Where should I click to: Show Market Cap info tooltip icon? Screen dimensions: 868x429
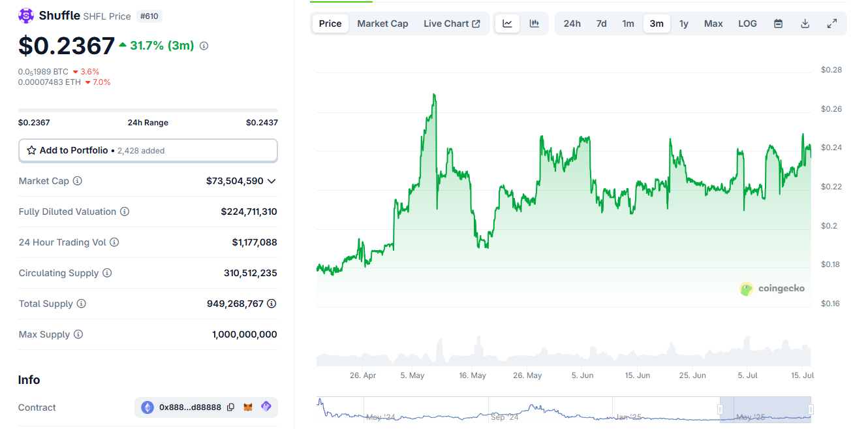click(x=77, y=181)
